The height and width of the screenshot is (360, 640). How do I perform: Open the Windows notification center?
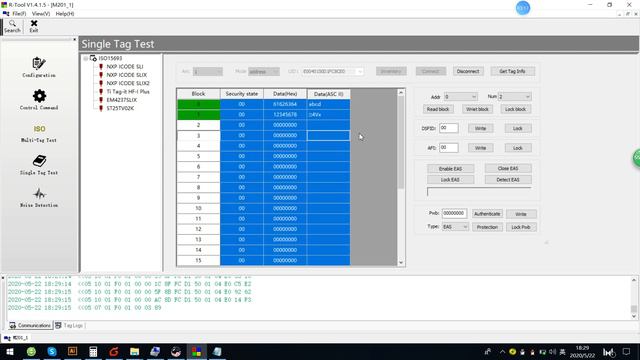(x=627, y=352)
